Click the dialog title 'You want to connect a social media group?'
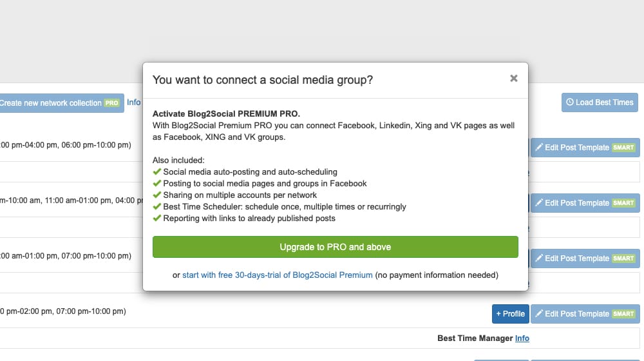The image size is (644, 361). point(263,80)
